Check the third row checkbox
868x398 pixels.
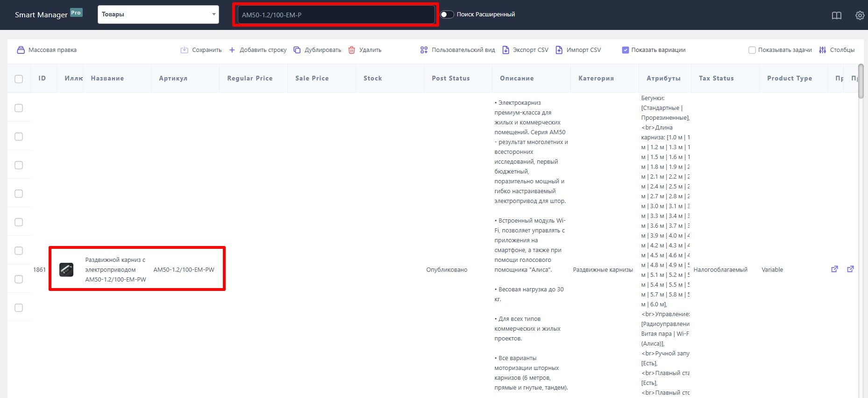(19, 165)
